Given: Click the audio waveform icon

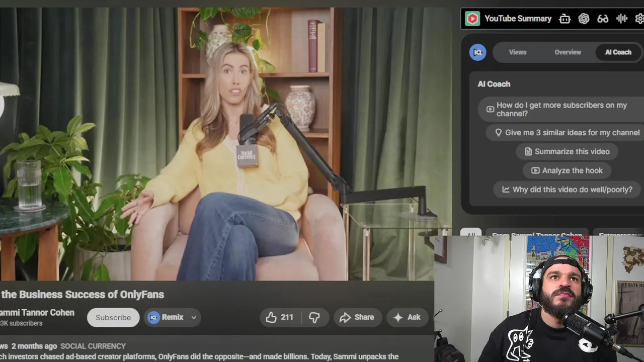Looking at the screenshot, I should point(622,19).
